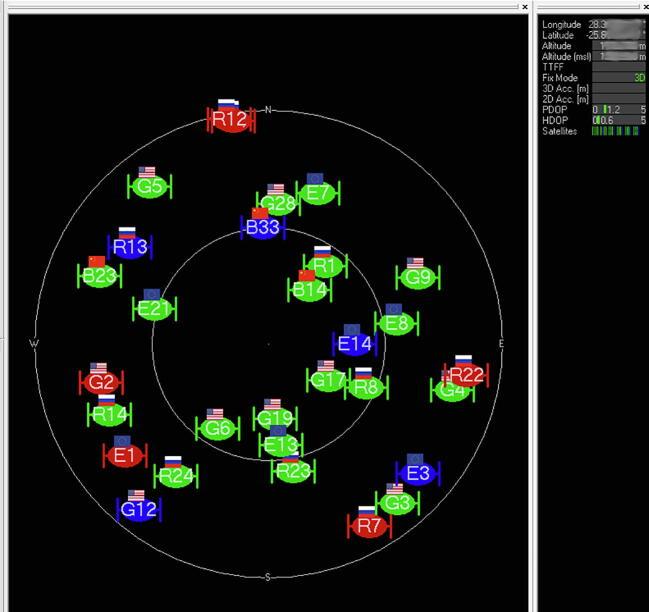Select the green B23 BeiDou satellite
This screenshot has height=612, width=649.
[x=100, y=276]
